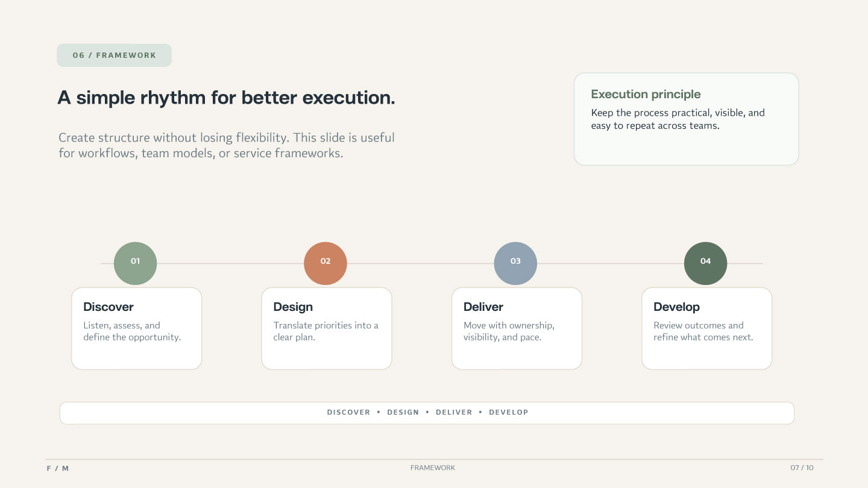Screen dimensions: 868x488
Task: Click the orange 02 step circle
Action: (x=325, y=263)
